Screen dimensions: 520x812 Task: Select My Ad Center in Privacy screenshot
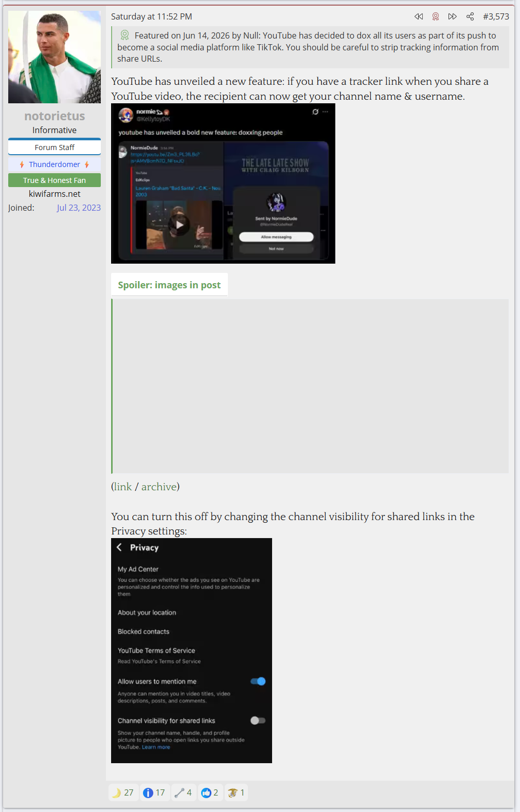[x=138, y=569]
